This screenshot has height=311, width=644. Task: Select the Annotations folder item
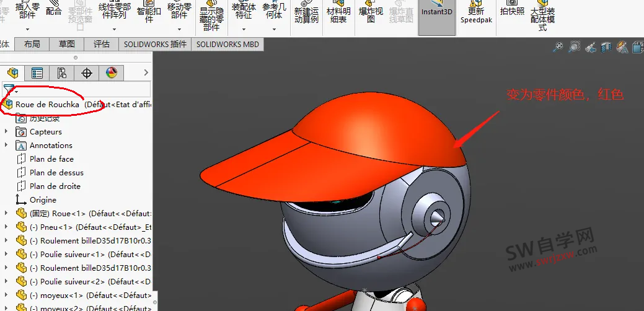pyautogui.click(x=43, y=145)
